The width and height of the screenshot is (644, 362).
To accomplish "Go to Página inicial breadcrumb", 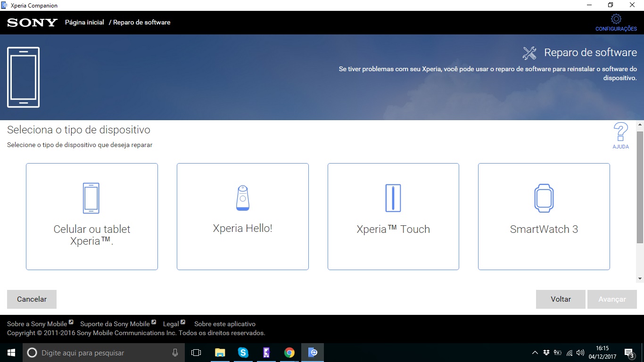I will (84, 22).
